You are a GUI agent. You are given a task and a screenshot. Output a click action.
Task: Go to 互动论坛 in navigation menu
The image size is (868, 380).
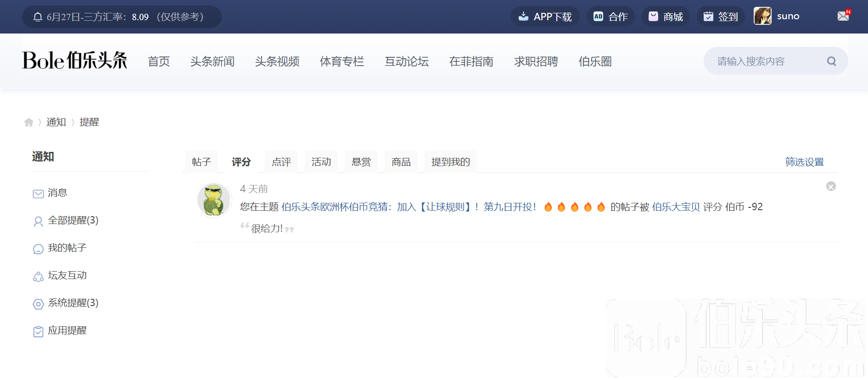(x=406, y=61)
